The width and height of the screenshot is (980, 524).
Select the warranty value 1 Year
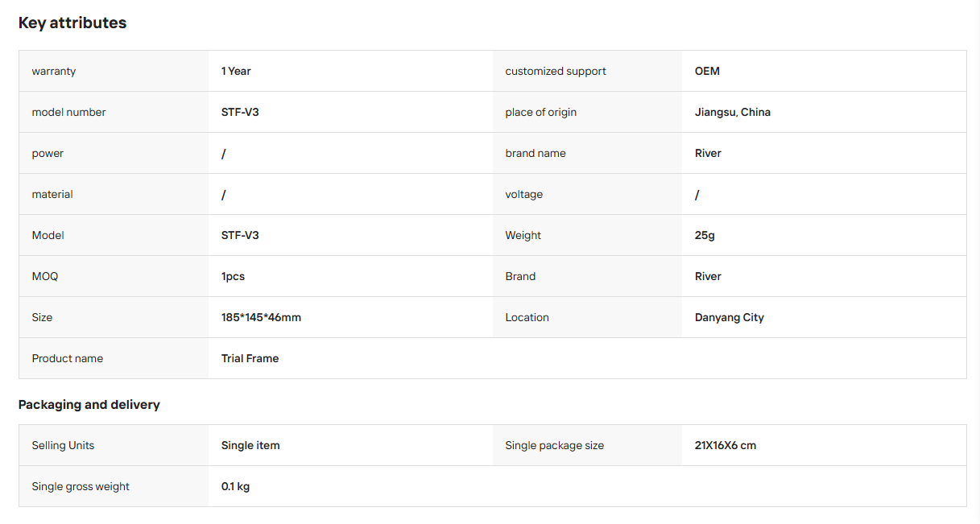click(236, 71)
